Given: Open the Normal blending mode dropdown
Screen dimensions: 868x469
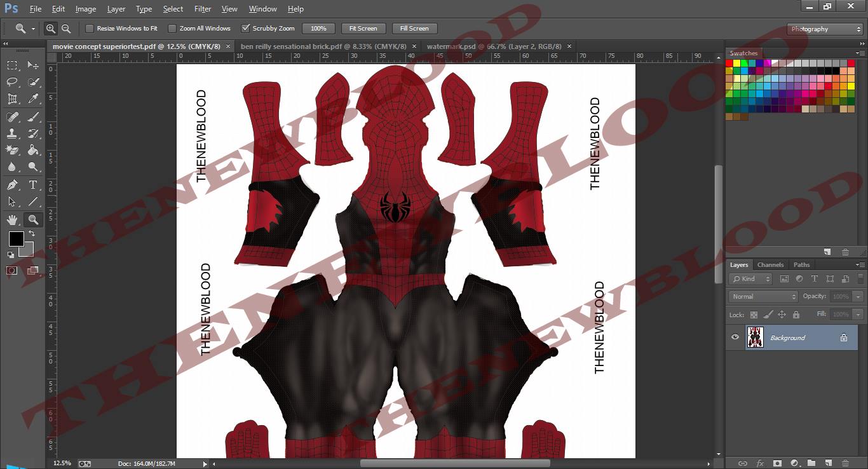Looking at the screenshot, I should (763, 297).
